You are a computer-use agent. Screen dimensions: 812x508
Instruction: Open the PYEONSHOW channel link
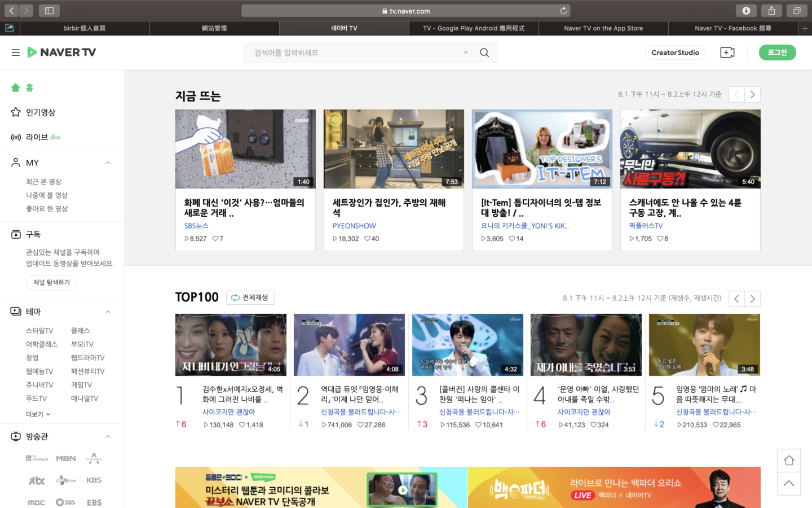[354, 226]
